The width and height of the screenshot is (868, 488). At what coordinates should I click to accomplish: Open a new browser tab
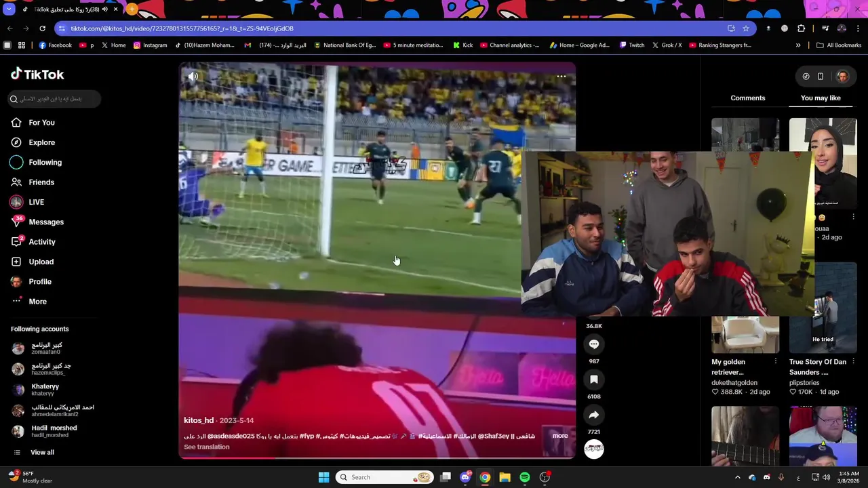pos(132,9)
